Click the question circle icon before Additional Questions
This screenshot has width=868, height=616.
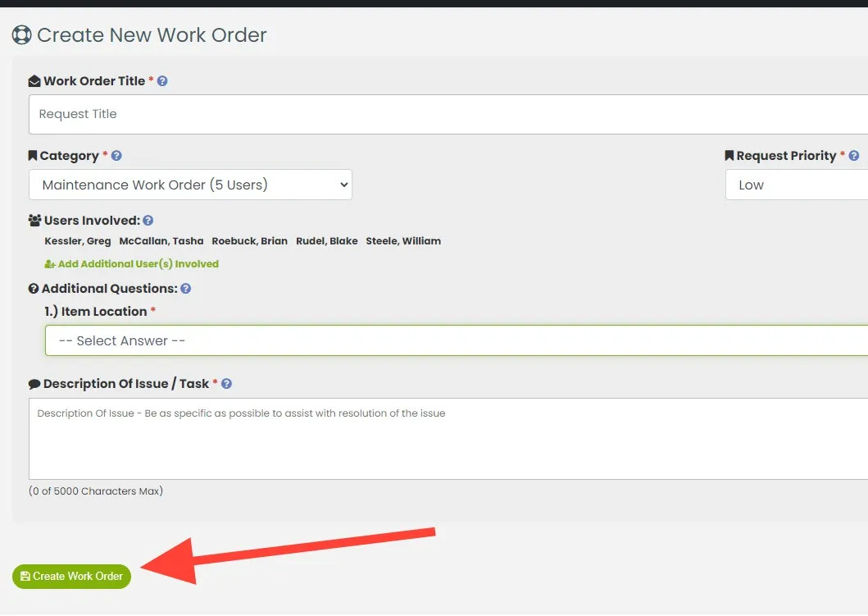(34, 289)
